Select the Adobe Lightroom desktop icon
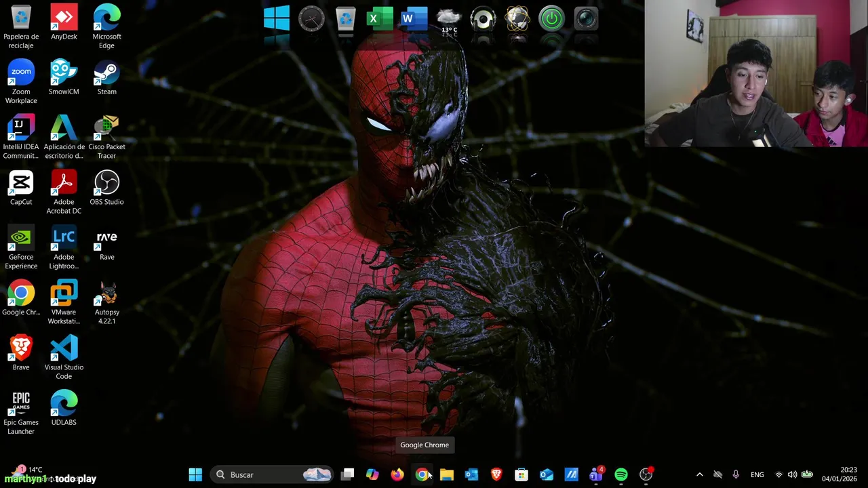This screenshot has width=868, height=488. click(x=64, y=248)
